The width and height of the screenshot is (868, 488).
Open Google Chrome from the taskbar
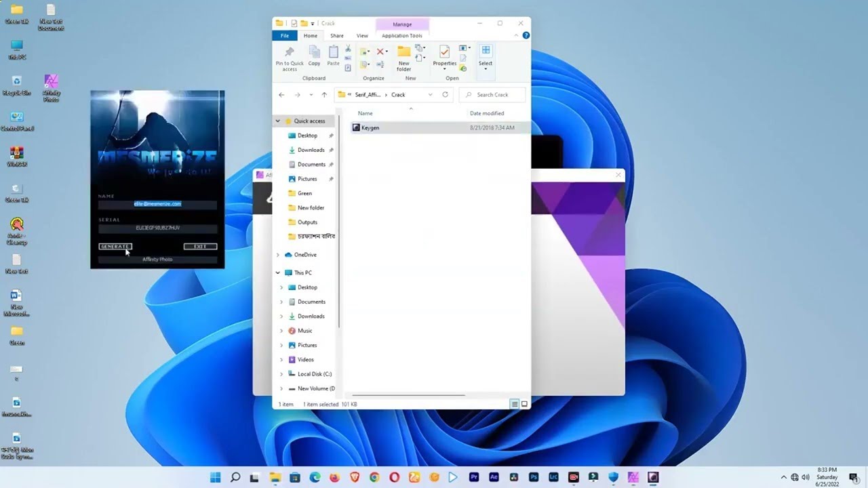[374, 477]
